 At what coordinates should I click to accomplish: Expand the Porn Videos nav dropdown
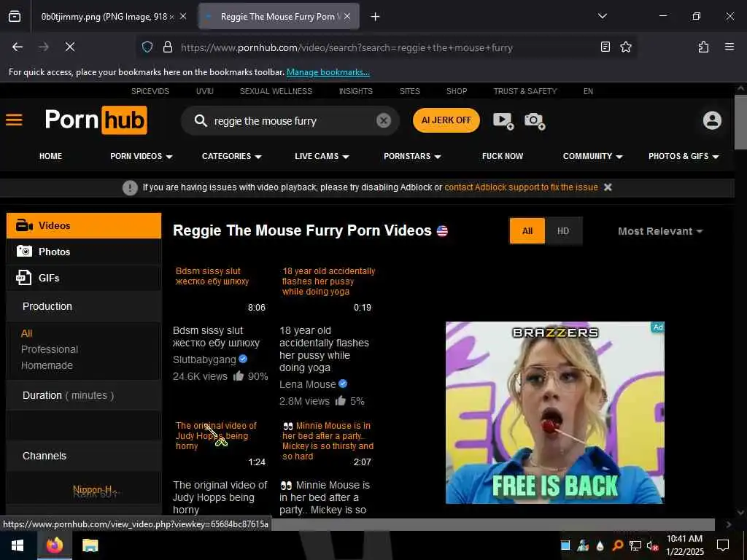click(141, 156)
